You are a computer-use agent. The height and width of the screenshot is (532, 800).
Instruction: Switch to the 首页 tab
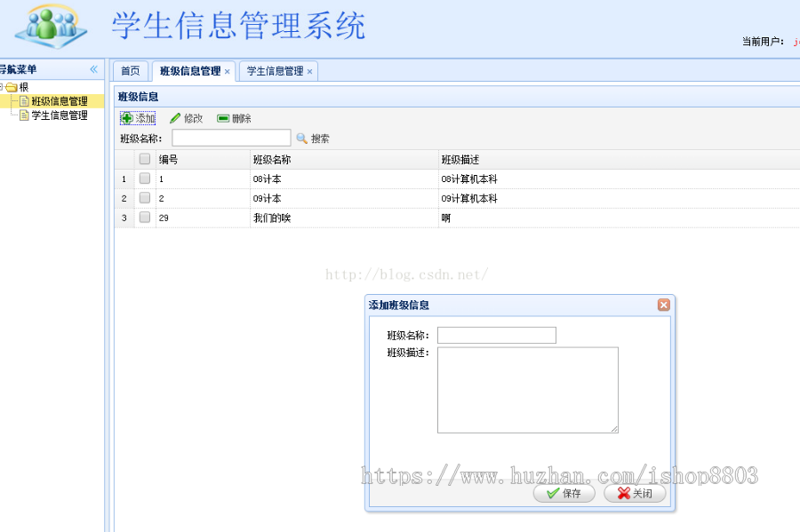(x=130, y=70)
